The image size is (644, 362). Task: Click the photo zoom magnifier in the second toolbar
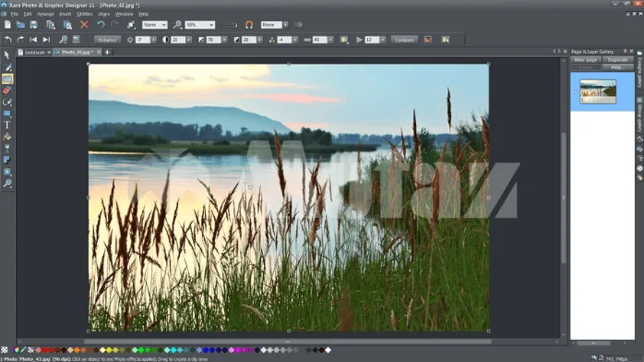63,40
